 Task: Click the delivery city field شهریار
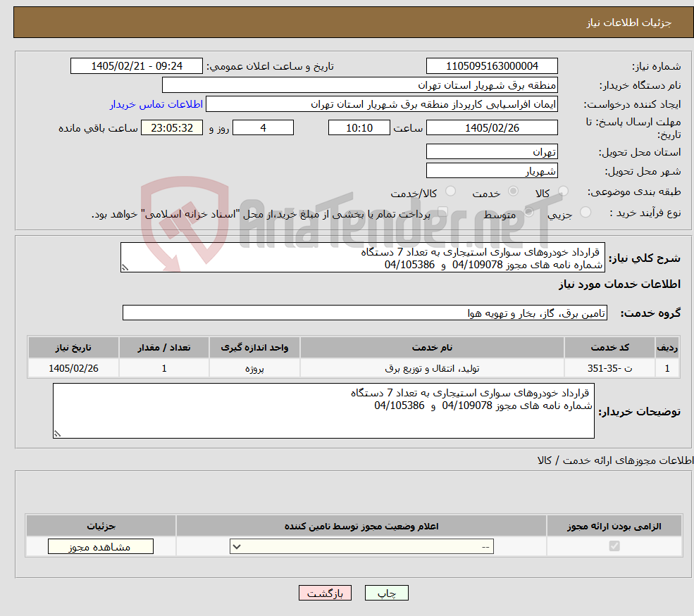492,170
